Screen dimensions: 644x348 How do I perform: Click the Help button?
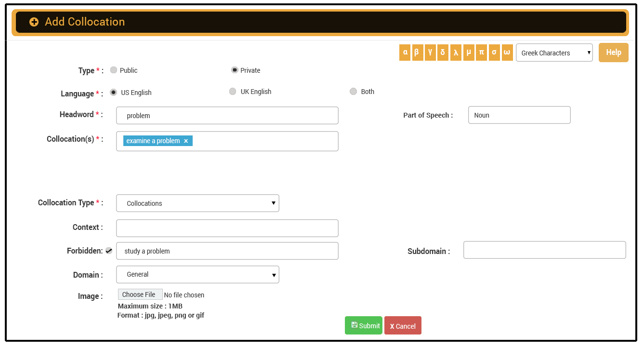(x=613, y=53)
